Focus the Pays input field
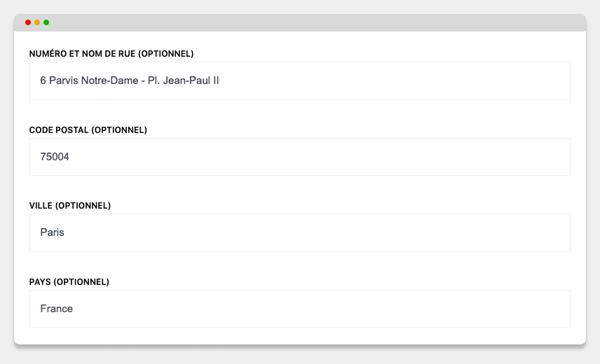Screen dimensions: 600x364 (x=300, y=309)
